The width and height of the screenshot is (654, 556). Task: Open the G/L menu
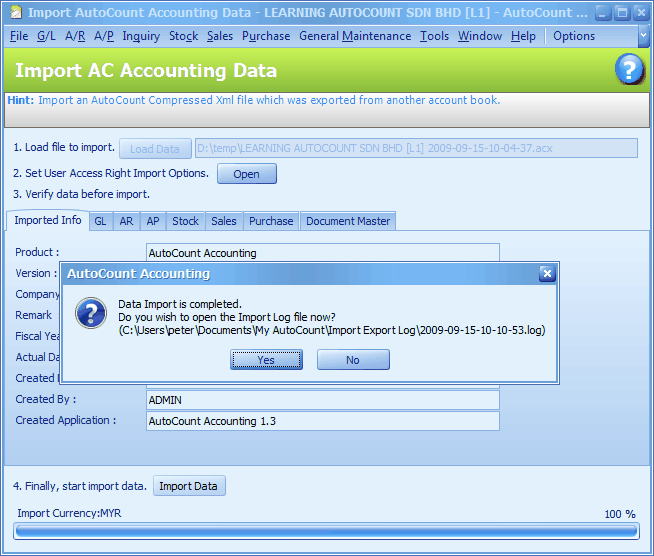tap(46, 36)
